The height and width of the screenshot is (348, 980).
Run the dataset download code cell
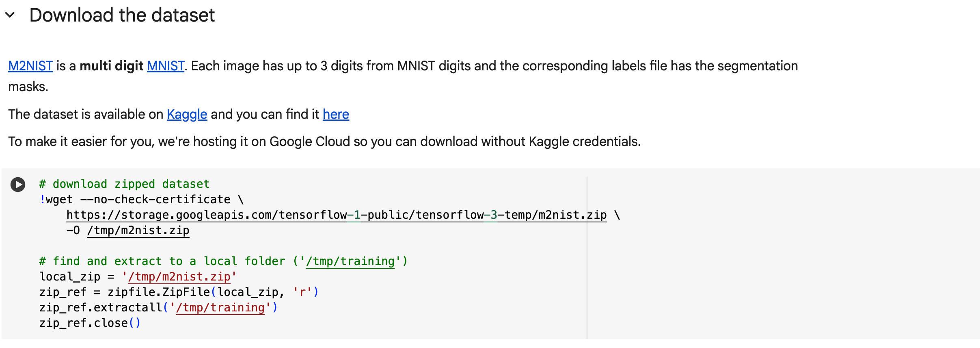pos(18,185)
